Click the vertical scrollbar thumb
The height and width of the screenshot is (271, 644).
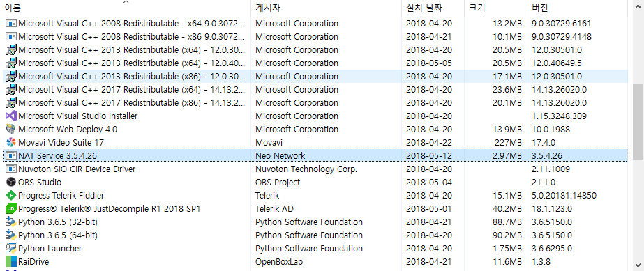638,121
